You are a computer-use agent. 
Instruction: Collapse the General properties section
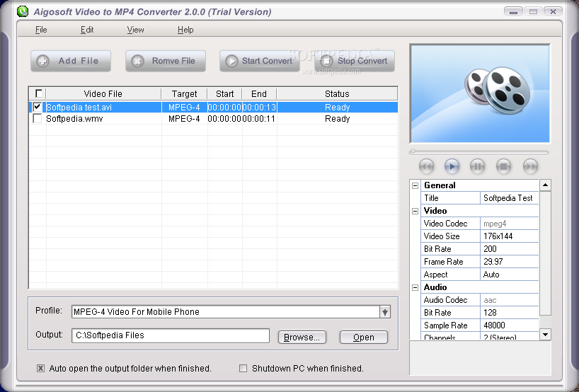(x=415, y=185)
